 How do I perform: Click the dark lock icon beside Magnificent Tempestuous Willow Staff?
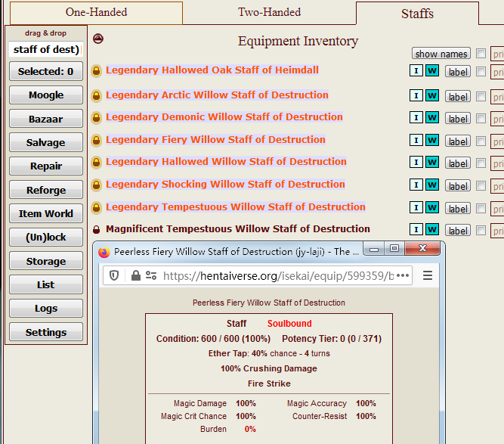pyautogui.click(x=96, y=229)
